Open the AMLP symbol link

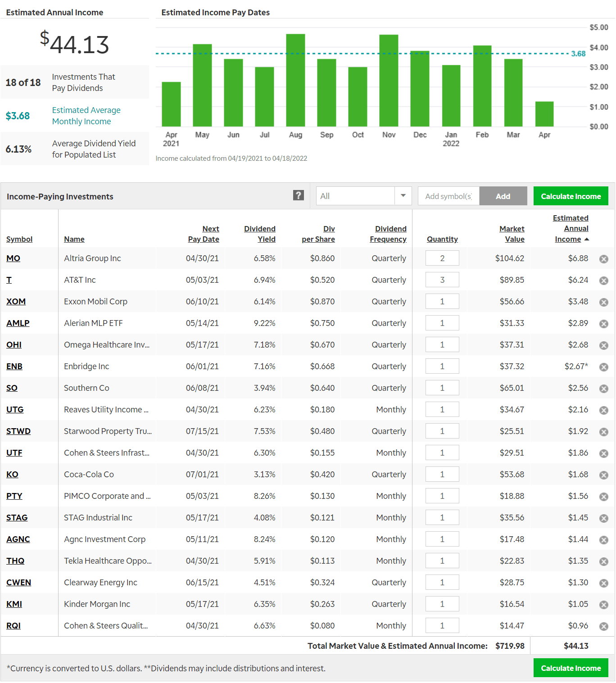pyautogui.click(x=18, y=323)
